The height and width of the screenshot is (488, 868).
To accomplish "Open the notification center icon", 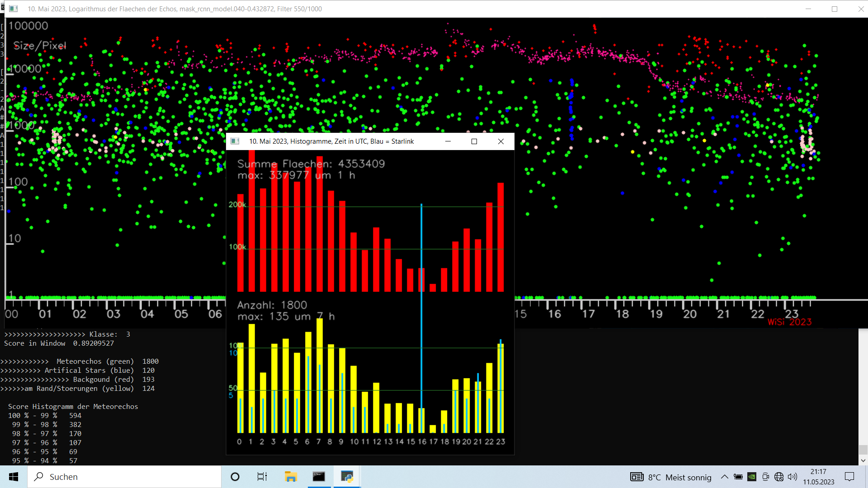I will [849, 477].
